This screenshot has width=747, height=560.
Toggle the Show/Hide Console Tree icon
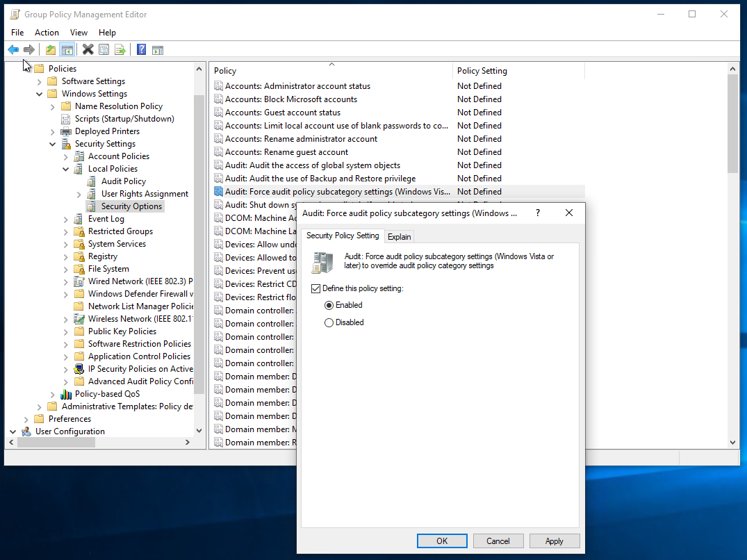pos(67,49)
